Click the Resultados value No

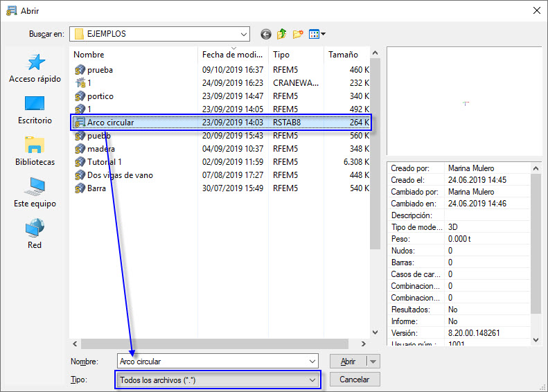(453, 310)
